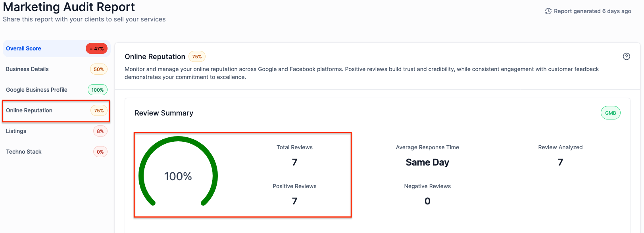This screenshot has width=644, height=233.
Task: Open the Overall Score section
Action: pyautogui.click(x=24, y=49)
